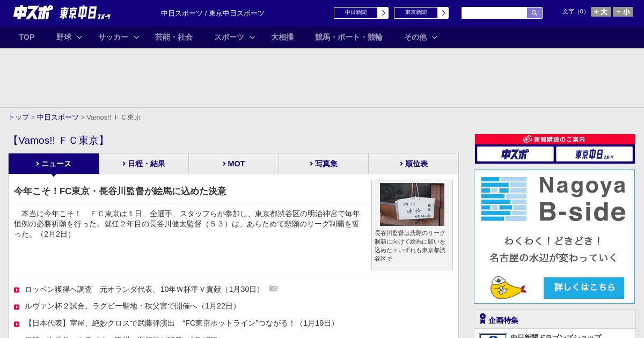Image resolution: width=644 pixels, height=338 pixels.
Task: Click the 企画特集 ribbon icon
Action: click(482, 319)
